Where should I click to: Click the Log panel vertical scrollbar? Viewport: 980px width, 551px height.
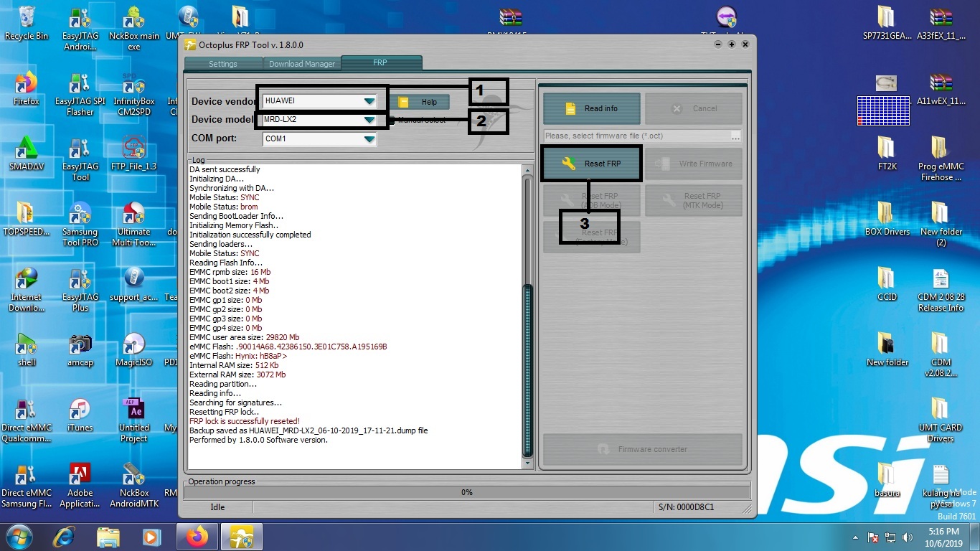529,318
